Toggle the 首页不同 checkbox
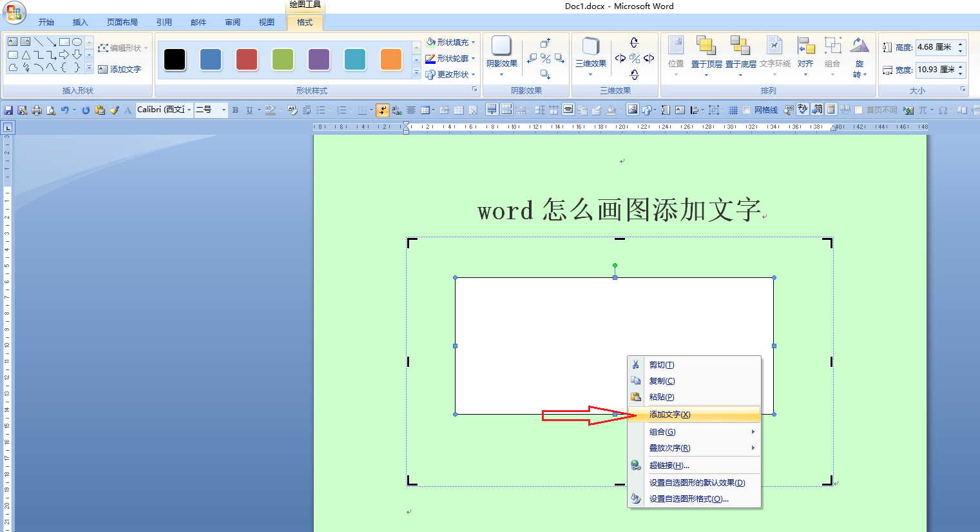 [x=858, y=110]
